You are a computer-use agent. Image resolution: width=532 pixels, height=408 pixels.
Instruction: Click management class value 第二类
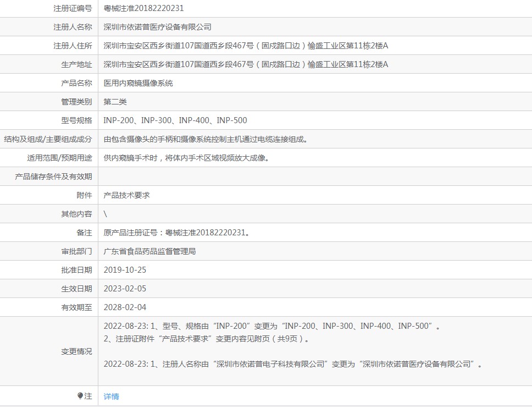tap(115, 102)
